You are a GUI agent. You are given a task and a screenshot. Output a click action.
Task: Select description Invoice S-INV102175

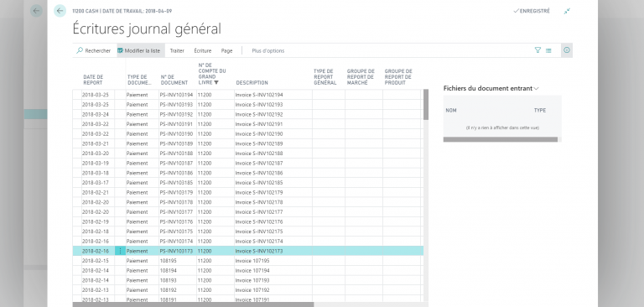click(273, 232)
